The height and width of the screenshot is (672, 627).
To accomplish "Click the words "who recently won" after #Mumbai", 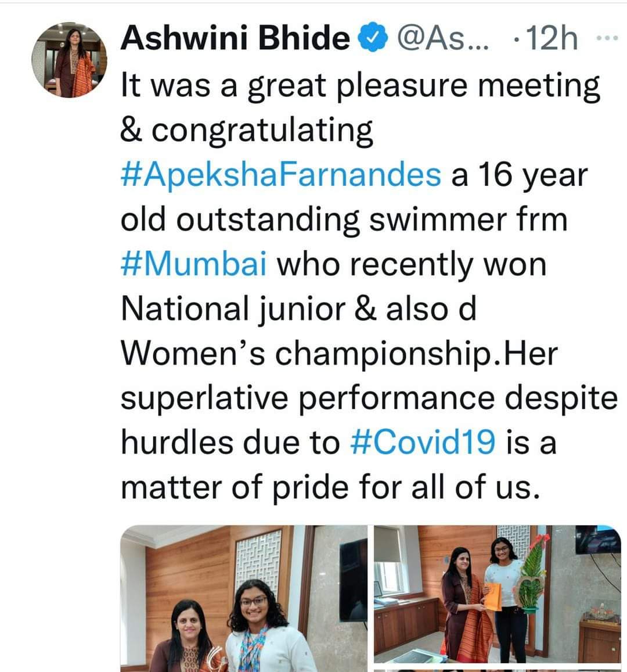I will pyautogui.click(x=410, y=264).
